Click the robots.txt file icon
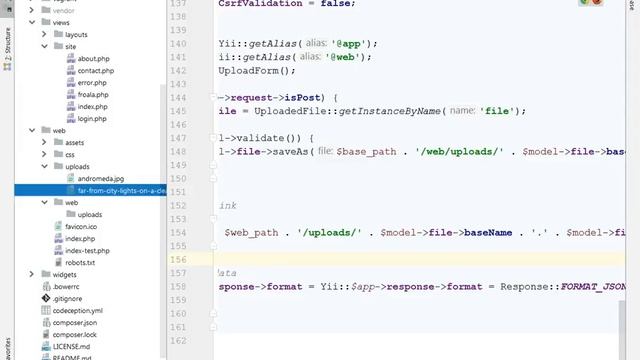Image resolution: width=640 pixels, height=360 pixels. pos(58,262)
